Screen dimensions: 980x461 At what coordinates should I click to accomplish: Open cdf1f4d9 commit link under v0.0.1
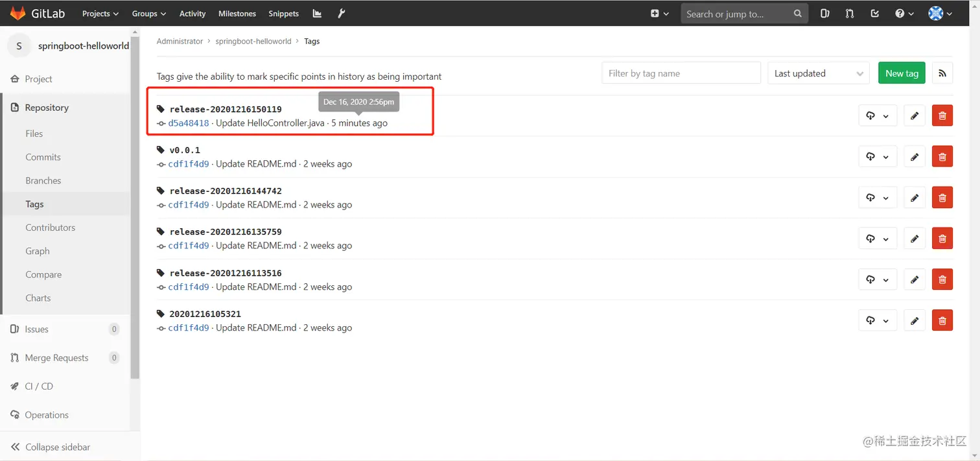[189, 163]
